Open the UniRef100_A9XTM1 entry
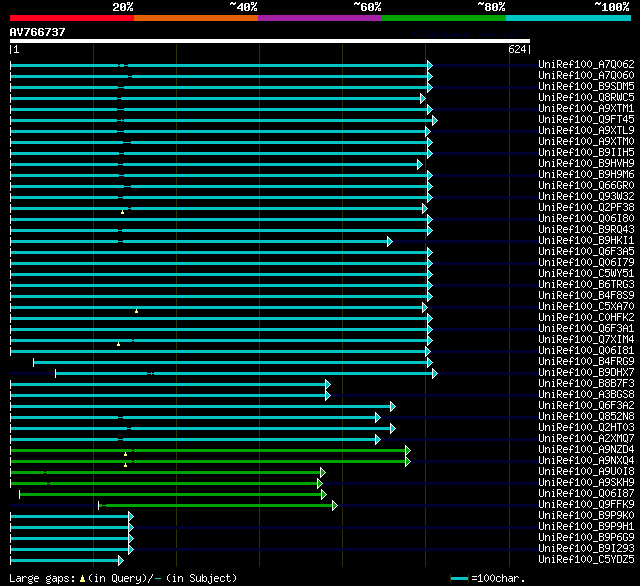This screenshot has width=640, height=586. tap(586, 109)
